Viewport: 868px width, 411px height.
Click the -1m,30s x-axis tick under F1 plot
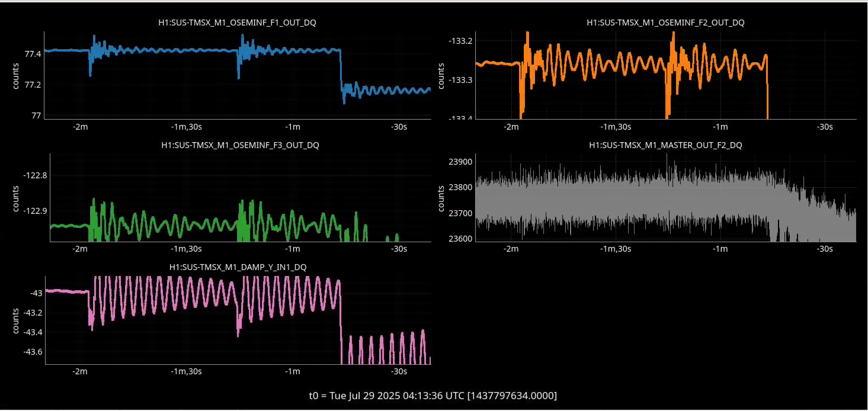[x=186, y=127]
